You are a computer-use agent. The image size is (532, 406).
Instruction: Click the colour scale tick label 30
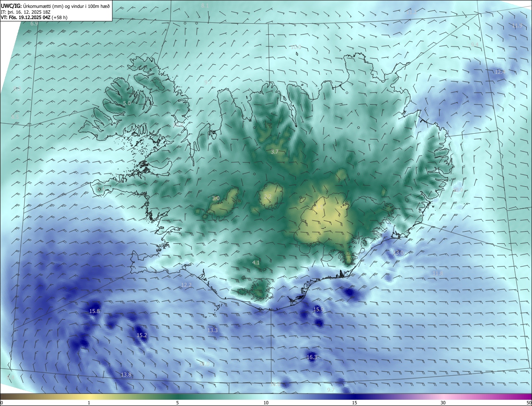443,403
